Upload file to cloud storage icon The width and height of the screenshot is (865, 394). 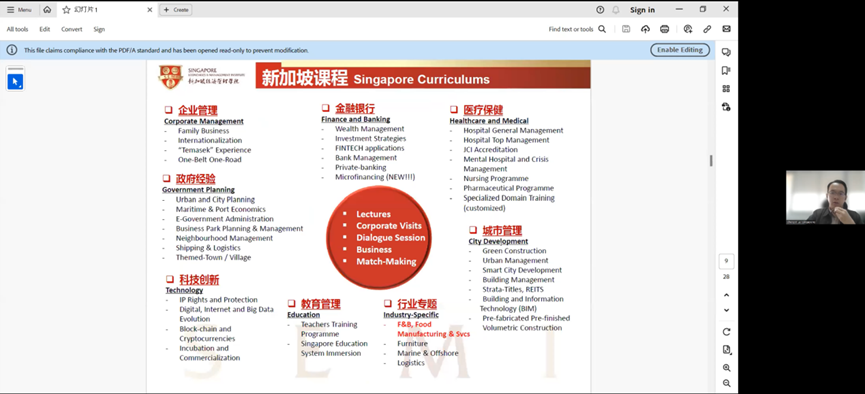point(645,29)
